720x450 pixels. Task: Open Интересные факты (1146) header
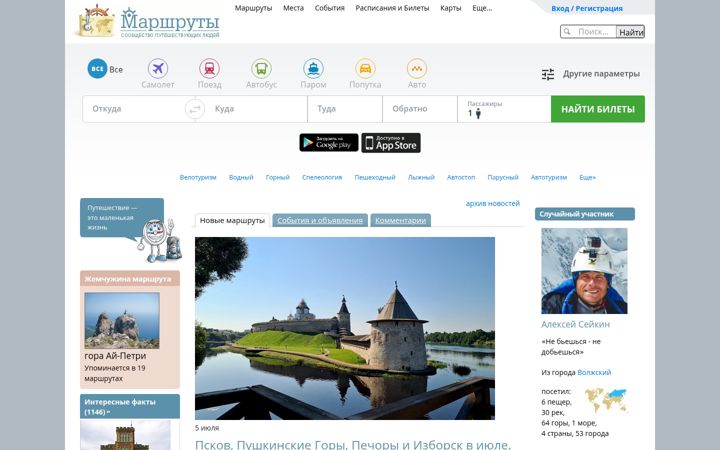(130, 406)
